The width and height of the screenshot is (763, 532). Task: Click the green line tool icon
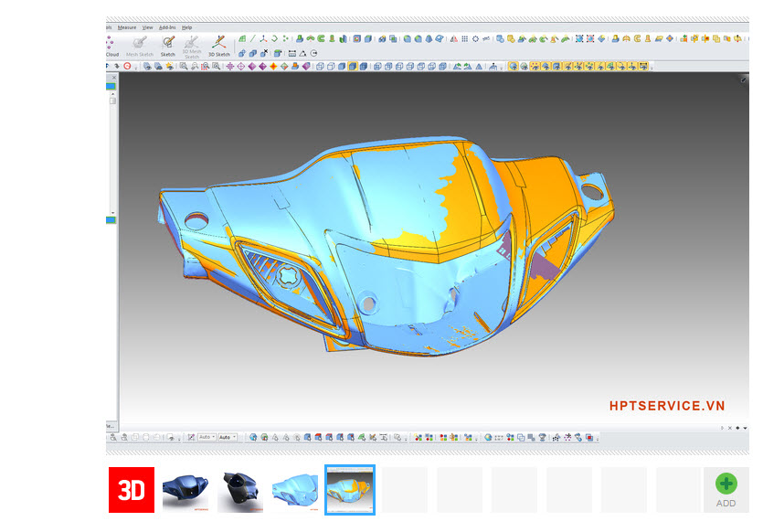[253, 38]
